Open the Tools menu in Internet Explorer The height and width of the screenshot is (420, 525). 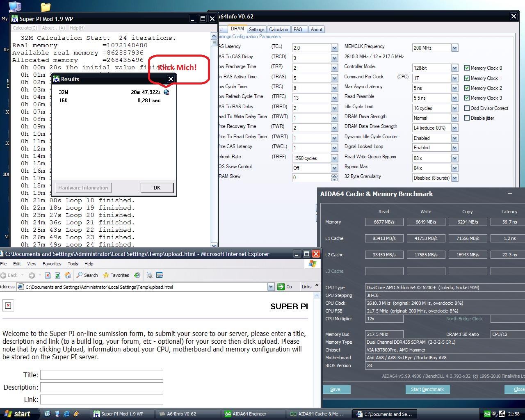[73, 264]
